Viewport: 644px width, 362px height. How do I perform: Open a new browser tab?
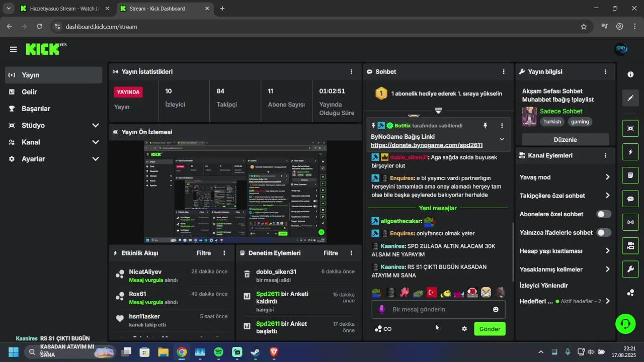pos(222,9)
